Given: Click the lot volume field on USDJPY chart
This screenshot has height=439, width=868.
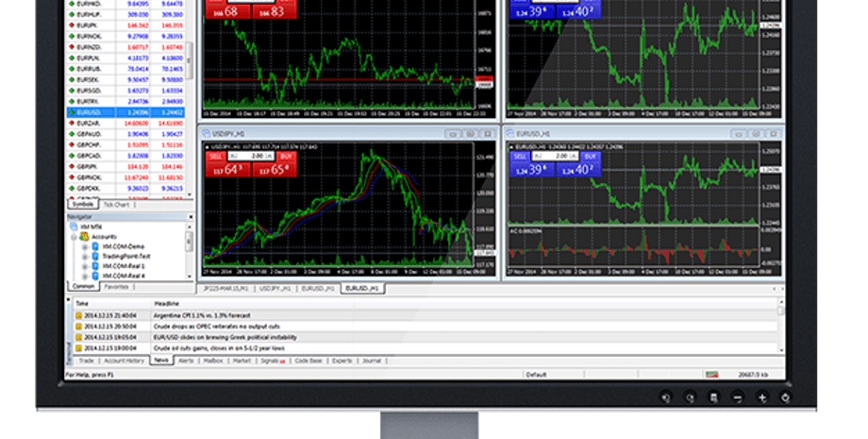Looking at the screenshot, I should pyautogui.click(x=252, y=155).
